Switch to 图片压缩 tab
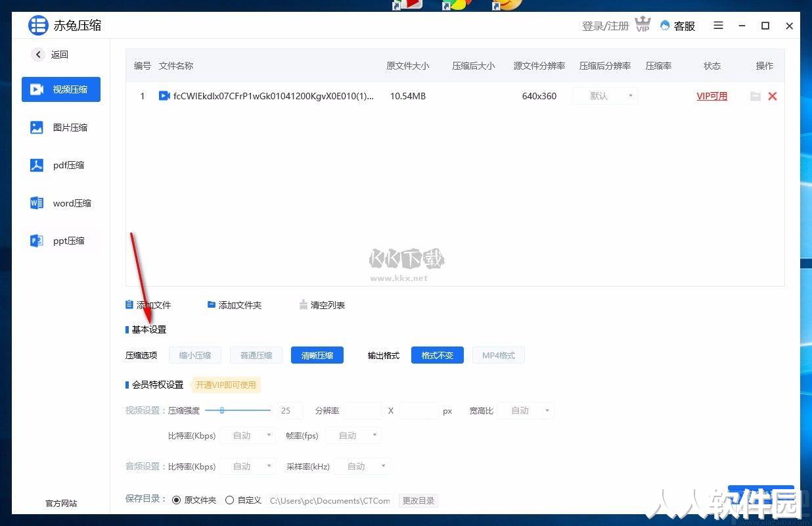This screenshot has width=812, height=526. 61,127
